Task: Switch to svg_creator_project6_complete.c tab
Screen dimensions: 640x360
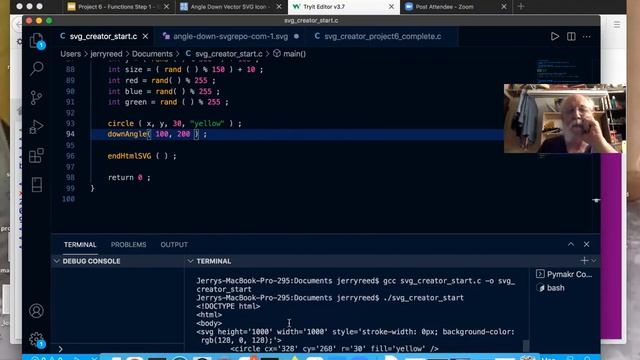Action: (382, 36)
